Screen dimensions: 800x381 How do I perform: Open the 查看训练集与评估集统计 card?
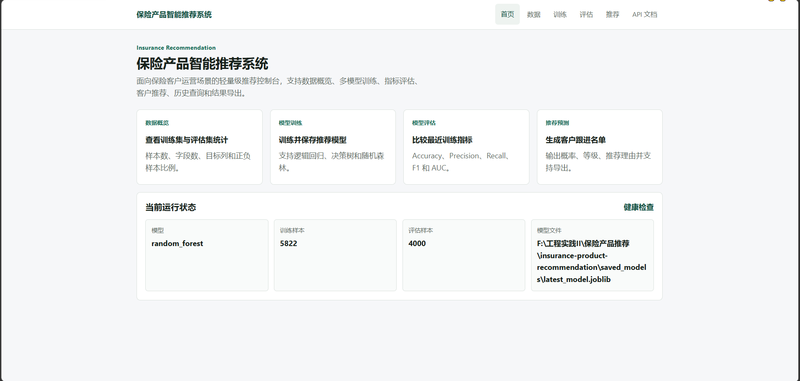coord(199,147)
